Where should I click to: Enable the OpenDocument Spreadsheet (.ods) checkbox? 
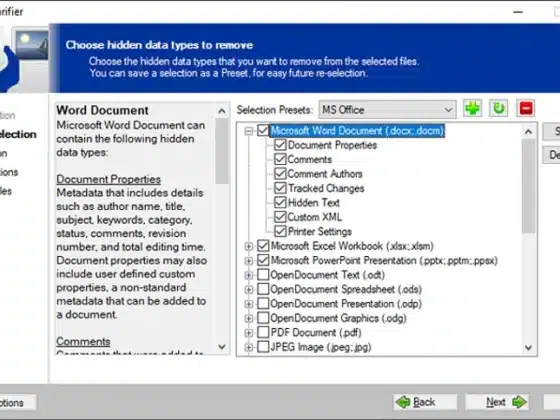tap(263, 289)
